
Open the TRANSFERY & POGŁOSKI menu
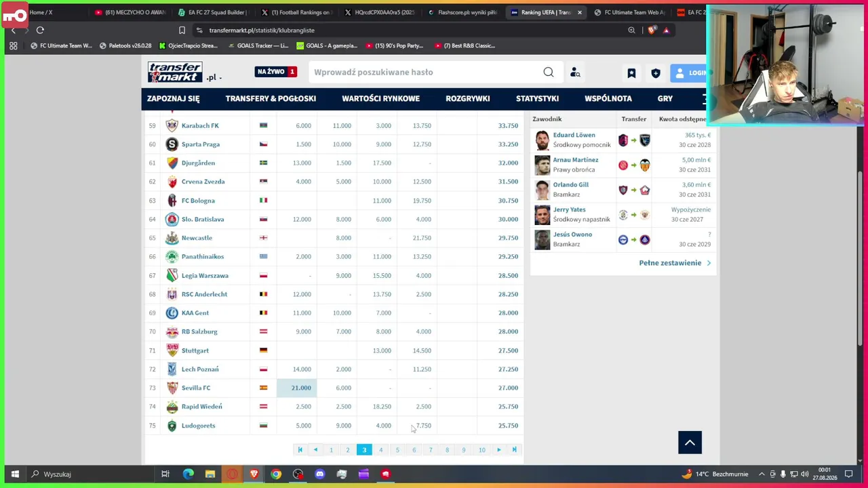(271, 99)
